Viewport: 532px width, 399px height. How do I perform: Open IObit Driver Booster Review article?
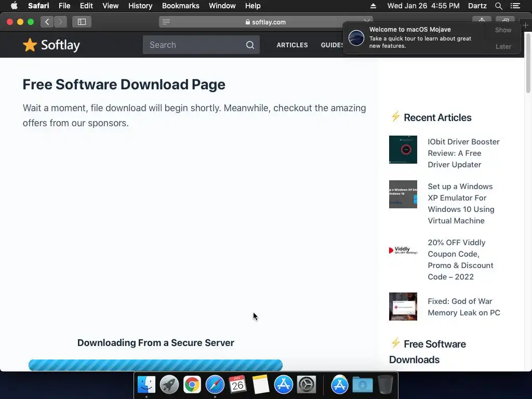(x=463, y=153)
